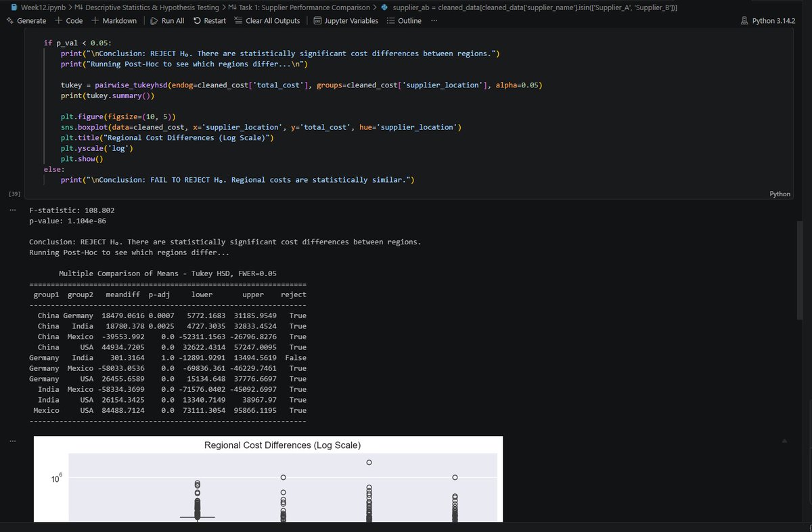Open text output actions ellipsis beside F-statistic
Image resolution: width=812 pixels, height=532 pixels.
pos(13,210)
